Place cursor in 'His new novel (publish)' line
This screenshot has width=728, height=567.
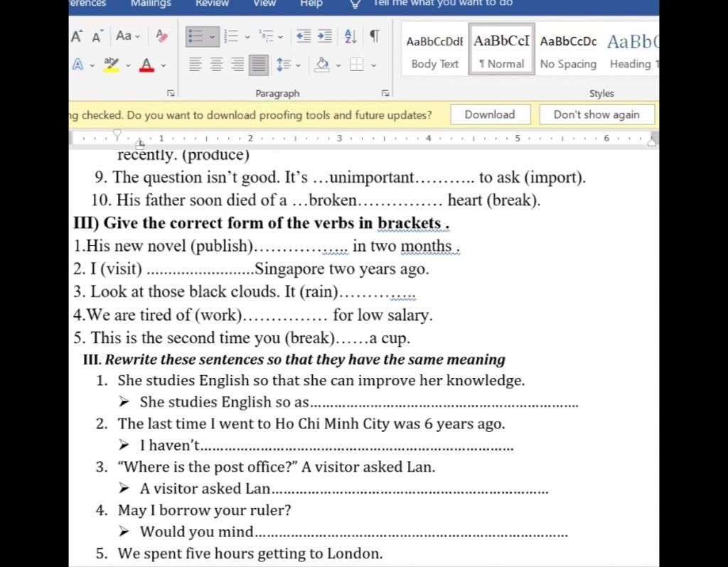click(x=267, y=246)
